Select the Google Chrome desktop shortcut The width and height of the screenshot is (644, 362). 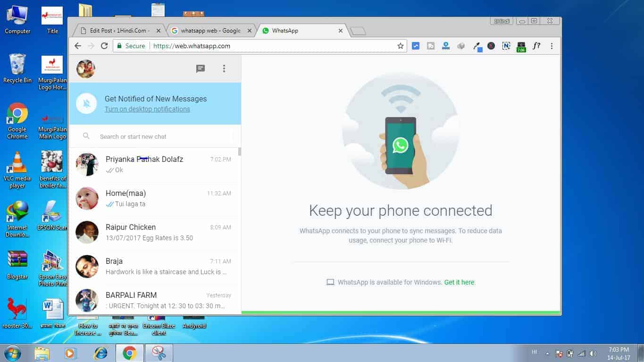[x=17, y=121]
